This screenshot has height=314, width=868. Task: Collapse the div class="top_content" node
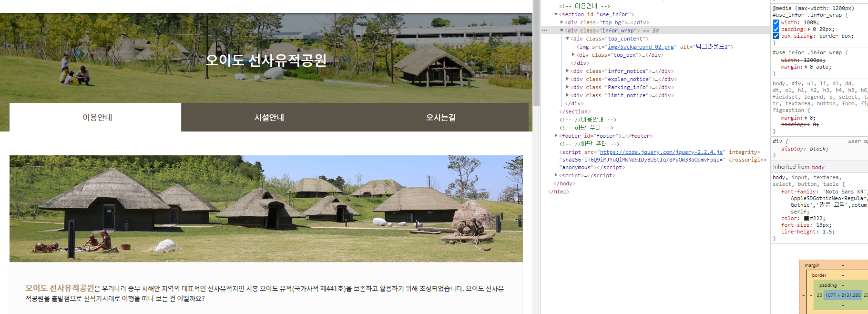tap(567, 39)
